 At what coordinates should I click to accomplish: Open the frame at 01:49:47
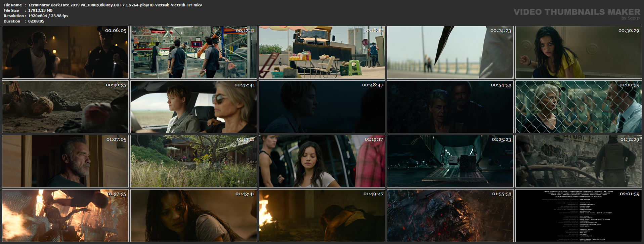(322, 216)
